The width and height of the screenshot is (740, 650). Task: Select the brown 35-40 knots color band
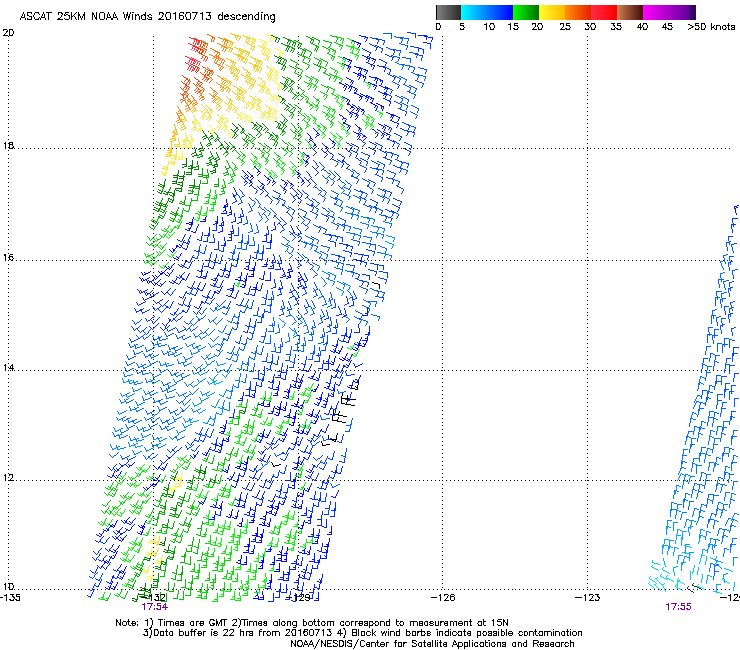tap(630, 12)
